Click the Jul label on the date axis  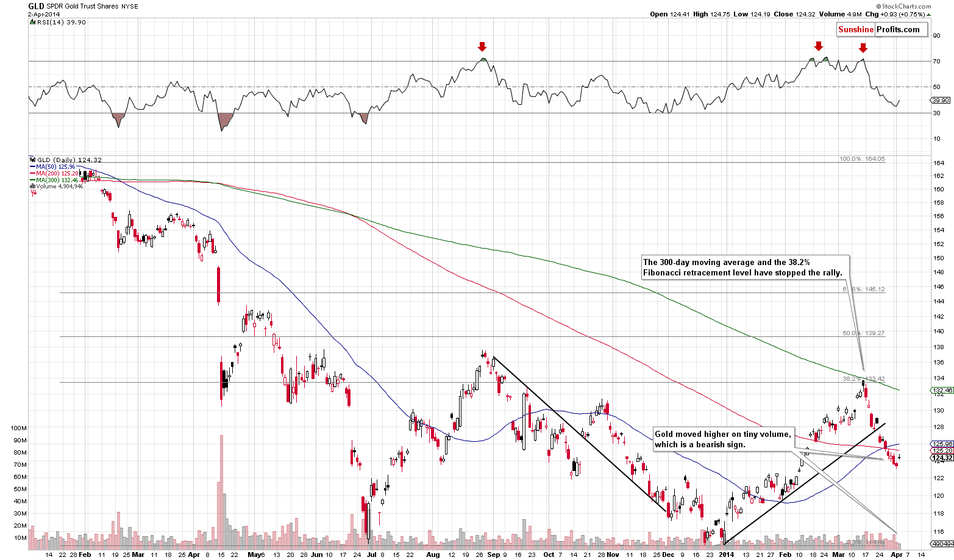click(372, 555)
